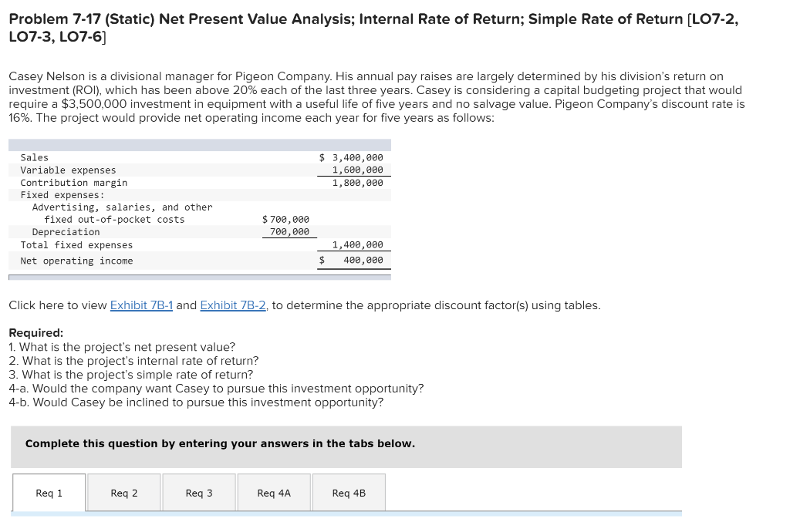This screenshot has width=790, height=532.
Task: Click the Complete this question instruction banner
Action: (x=220, y=443)
